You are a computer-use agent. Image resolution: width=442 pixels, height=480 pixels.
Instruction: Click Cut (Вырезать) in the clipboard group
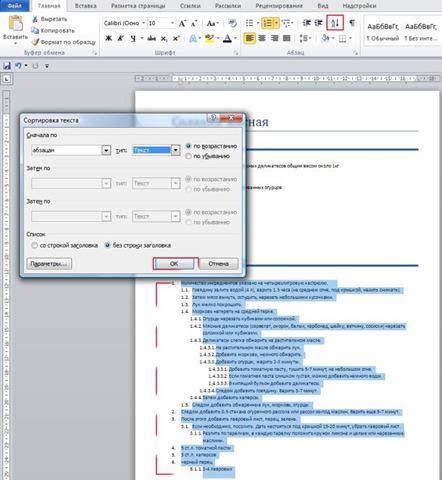50,19
